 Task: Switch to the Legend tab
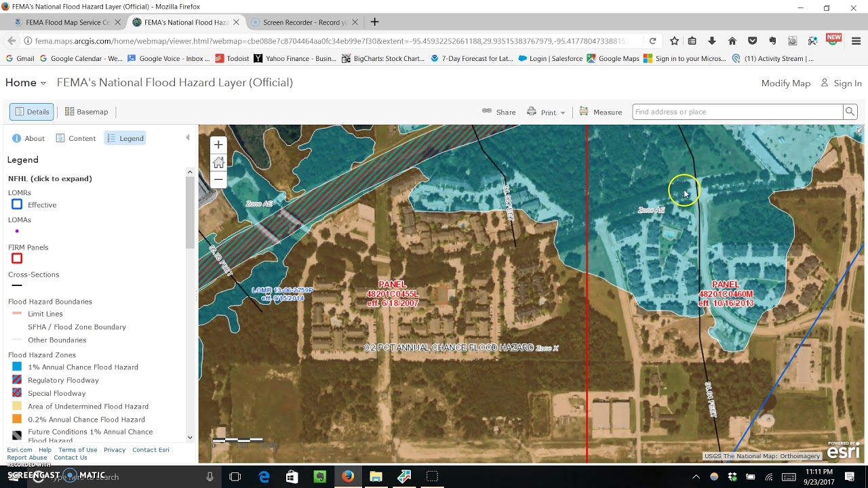tap(125, 138)
